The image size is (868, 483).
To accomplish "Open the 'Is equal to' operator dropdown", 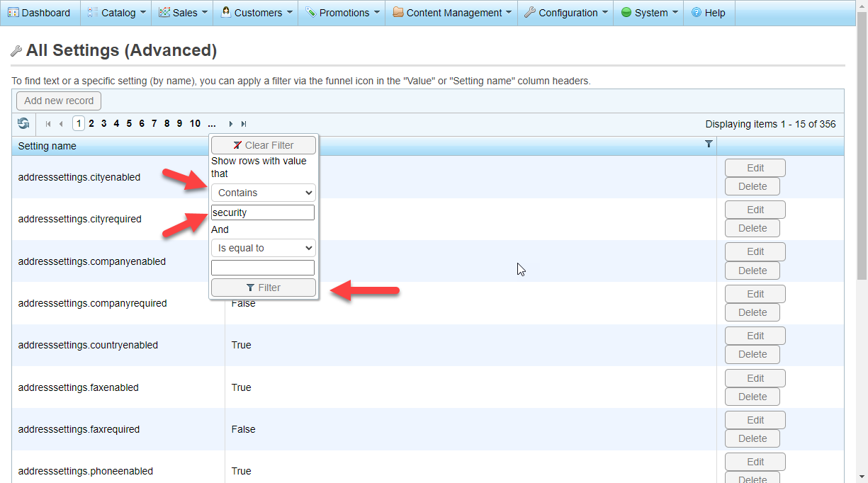I will pos(263,249).
